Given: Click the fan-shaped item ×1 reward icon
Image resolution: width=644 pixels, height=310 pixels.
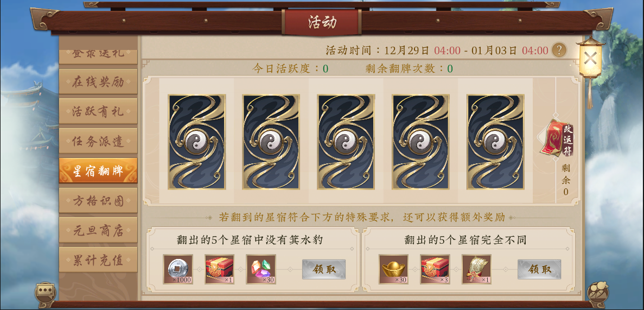Looking at the screenshot, I should 476,269.
